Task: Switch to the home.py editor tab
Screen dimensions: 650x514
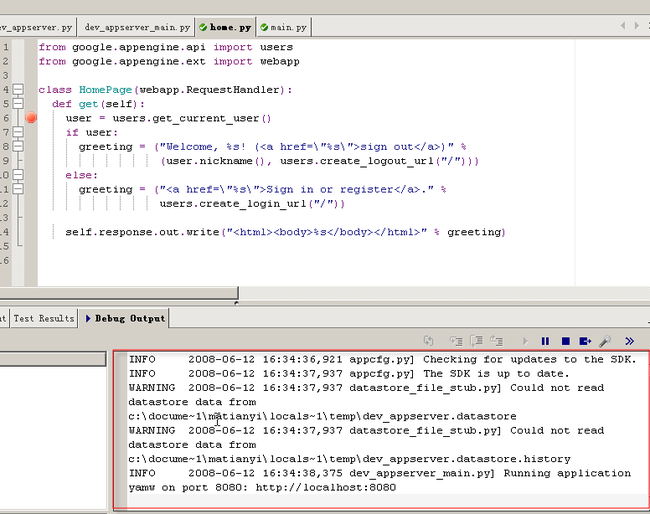Action: [226, 27]
